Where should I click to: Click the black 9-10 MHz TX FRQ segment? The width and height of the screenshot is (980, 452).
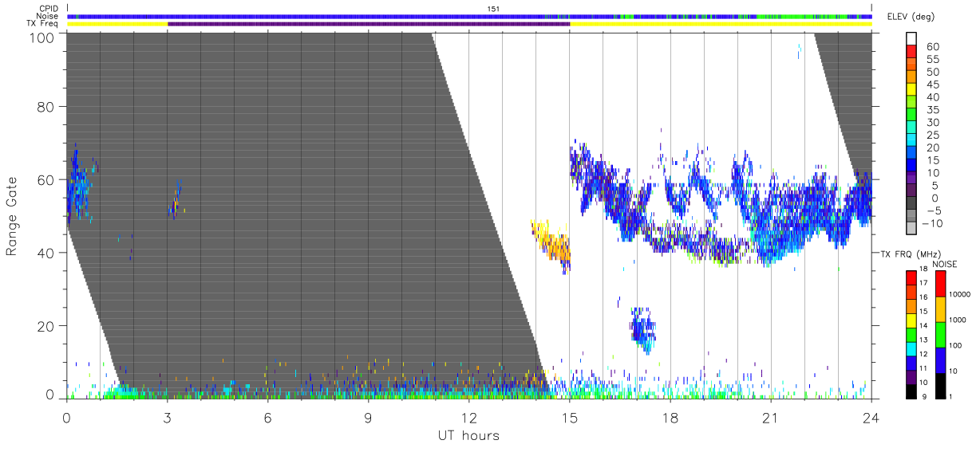tap(911, 390)
